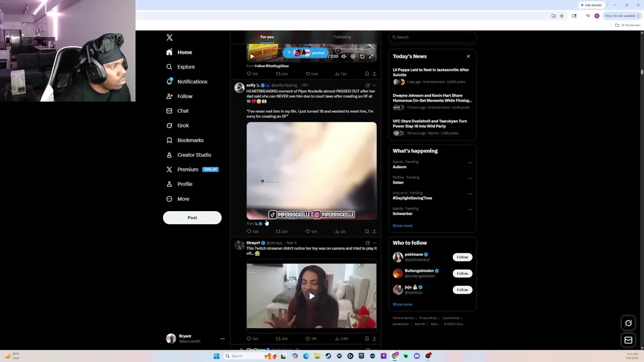Screen dimensions: 644x362
Task: Like Strayzt post with 18K likes
Action: tap(311, 339)
